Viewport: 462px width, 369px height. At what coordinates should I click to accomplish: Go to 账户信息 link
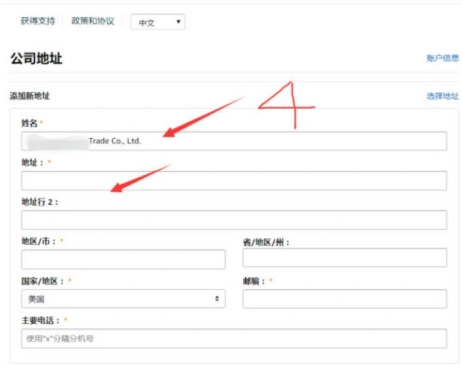pyautogui.click(x=443, y=58)
